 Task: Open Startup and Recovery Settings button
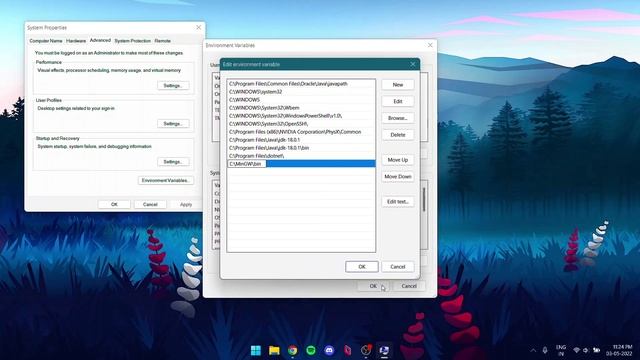click(x=173, y=162)
